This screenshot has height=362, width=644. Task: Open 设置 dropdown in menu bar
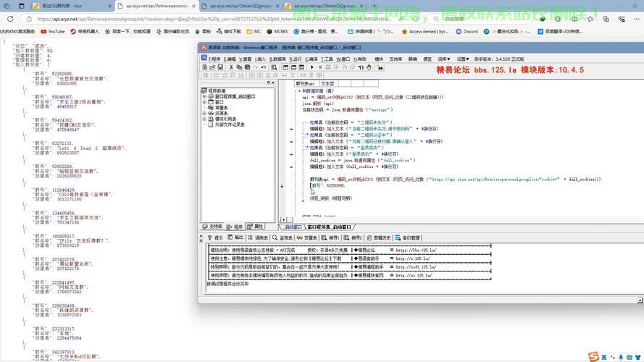[463, 59]
